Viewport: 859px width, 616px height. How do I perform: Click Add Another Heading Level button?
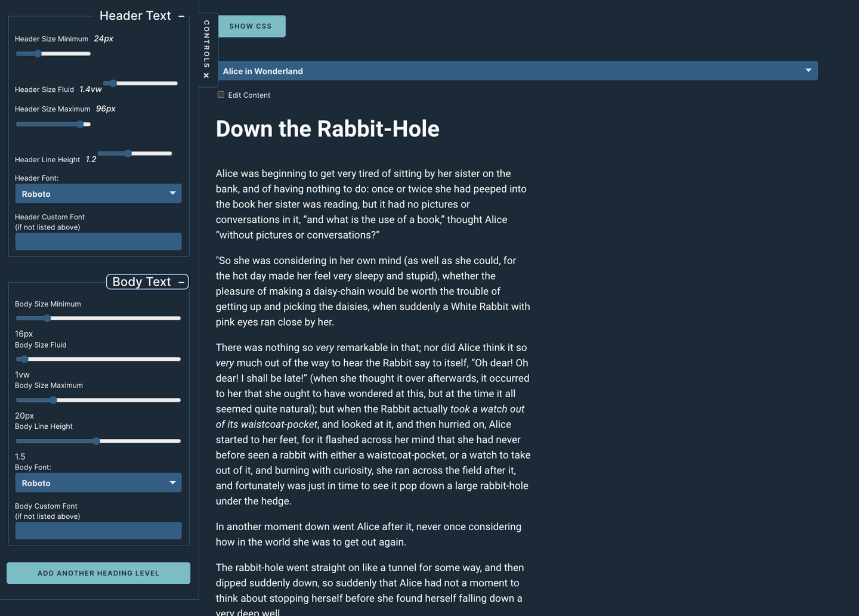pyautogui.click(x=98, y=573)
